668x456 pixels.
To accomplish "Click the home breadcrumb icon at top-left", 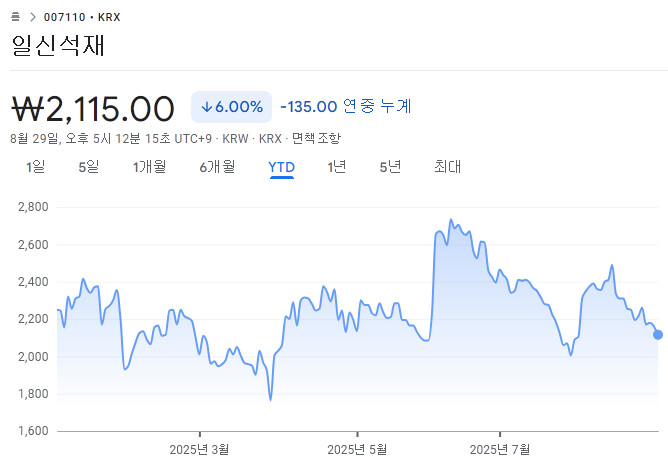I will 16,17.
